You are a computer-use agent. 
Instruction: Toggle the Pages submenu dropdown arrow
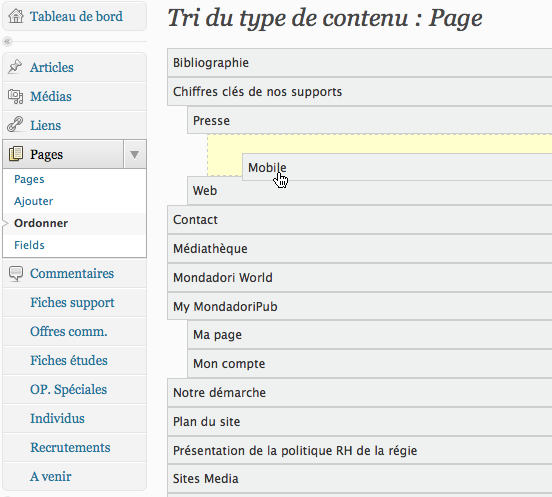click(134, 154)
